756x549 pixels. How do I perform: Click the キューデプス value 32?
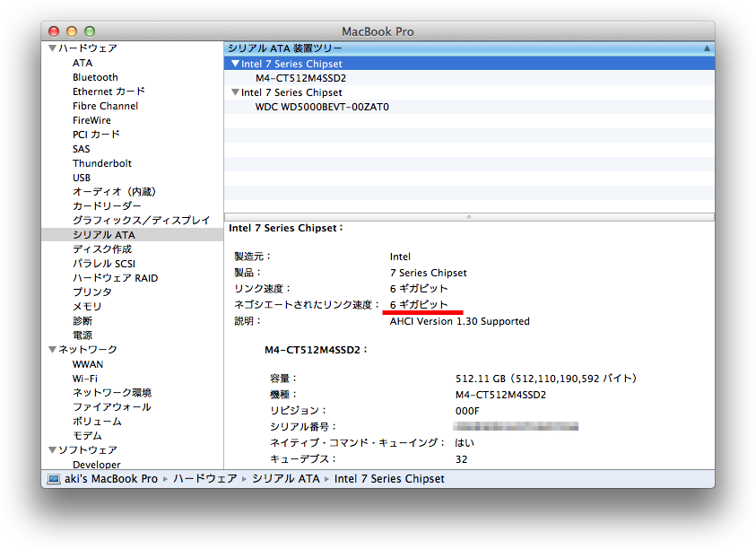coord(462,459)
